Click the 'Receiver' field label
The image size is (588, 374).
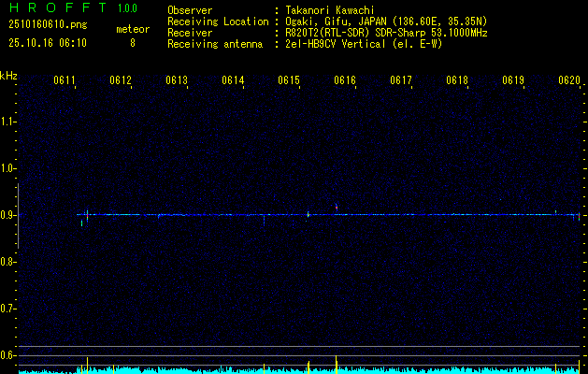click(190, 33)
